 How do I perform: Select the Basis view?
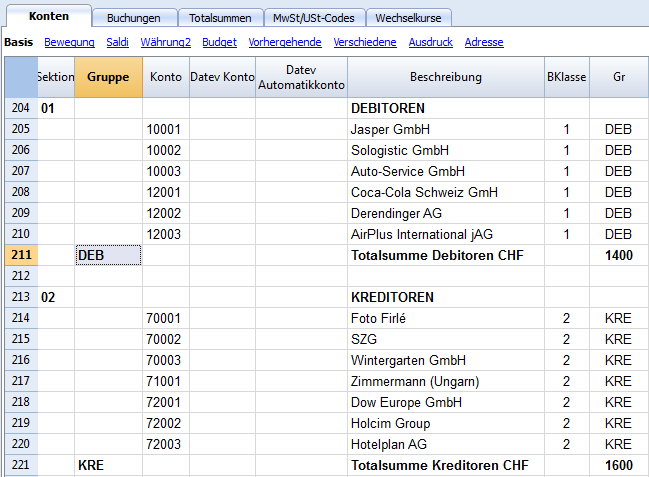(x=19, y=42)
